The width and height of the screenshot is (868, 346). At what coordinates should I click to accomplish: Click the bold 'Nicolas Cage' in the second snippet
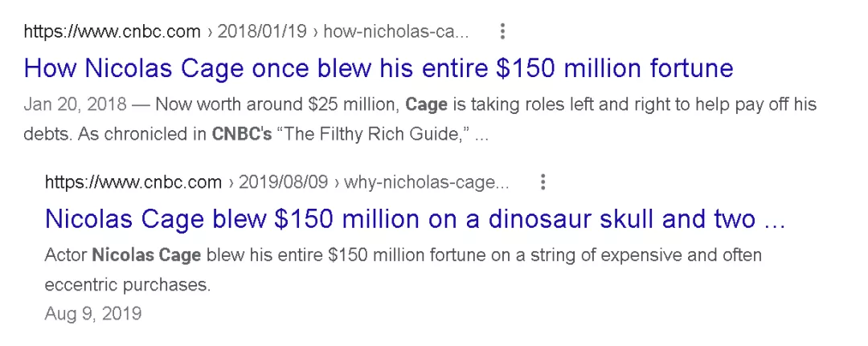pyautogui.click(x=147, y=255)
